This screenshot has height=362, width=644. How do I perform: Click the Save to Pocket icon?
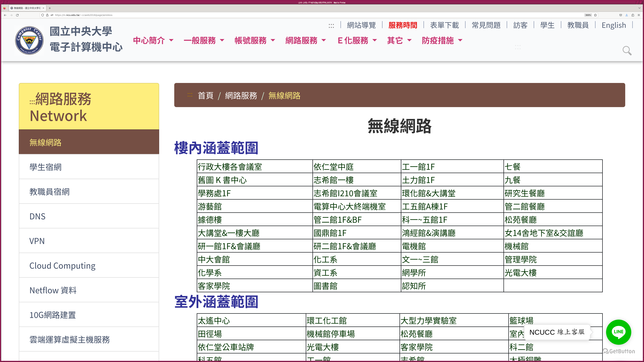621,15
